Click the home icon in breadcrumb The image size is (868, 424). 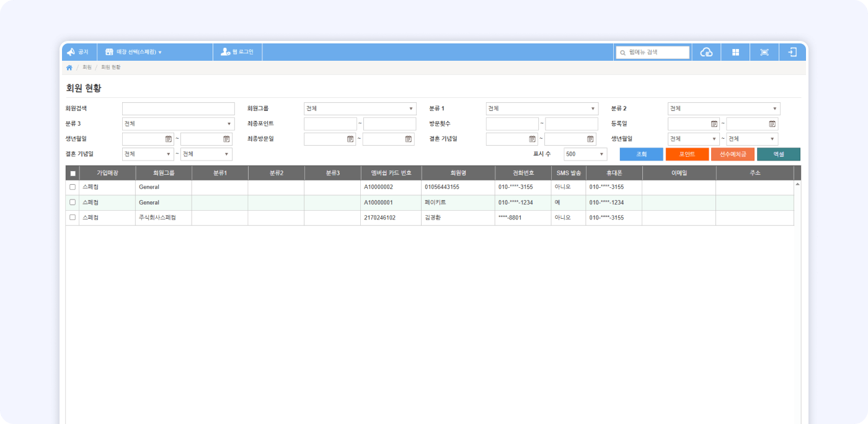click(69, 67)
